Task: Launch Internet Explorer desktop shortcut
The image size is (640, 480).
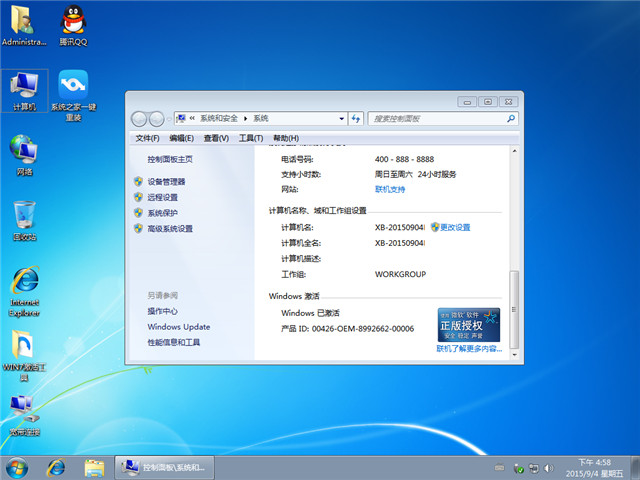Action: tap(24, 291)
